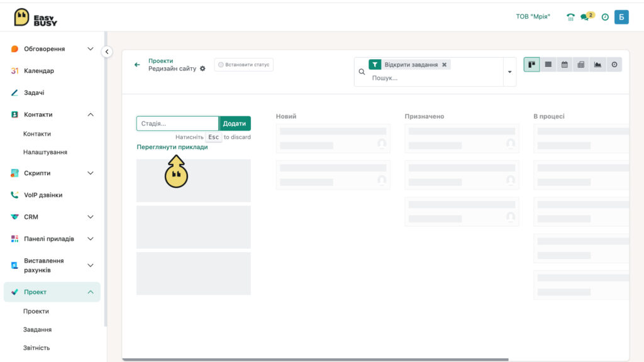Go back using the left arrow
Viewport: 644px width, 362px height.
[x=137, y=65]
